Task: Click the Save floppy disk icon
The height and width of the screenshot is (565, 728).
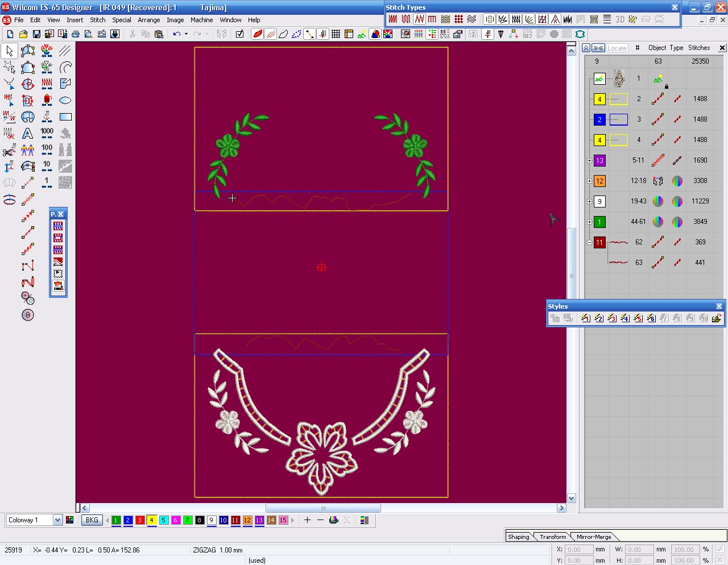Action: click(x=36, y=34)
